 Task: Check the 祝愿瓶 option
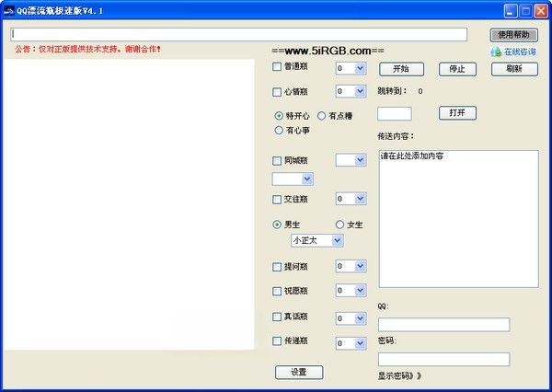pyautogui.click(x=277, y=292)
